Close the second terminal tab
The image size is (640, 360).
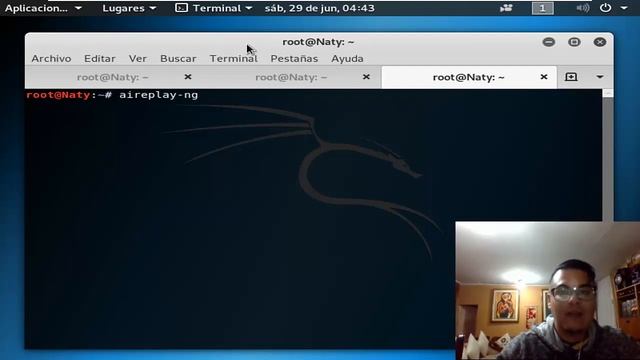pos(366,77)
